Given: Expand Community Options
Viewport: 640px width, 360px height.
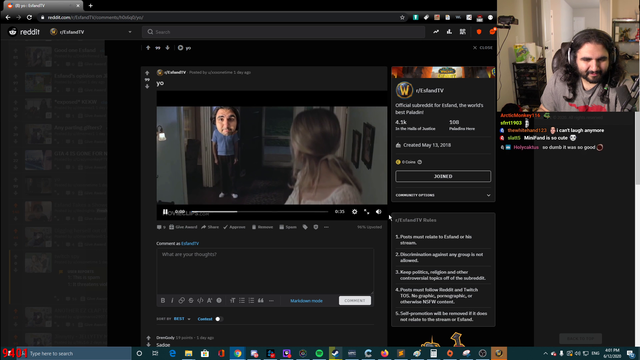Looking at the screenshot, I should (443, 195).
